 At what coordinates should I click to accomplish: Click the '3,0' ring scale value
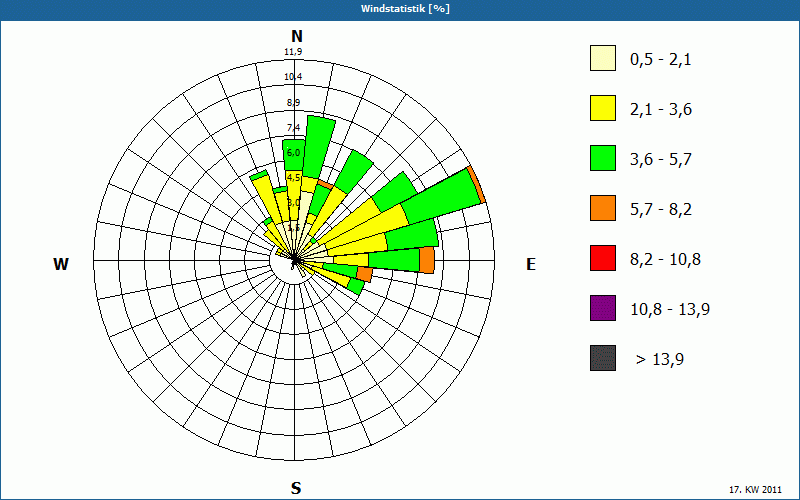(x=293, y=203)
